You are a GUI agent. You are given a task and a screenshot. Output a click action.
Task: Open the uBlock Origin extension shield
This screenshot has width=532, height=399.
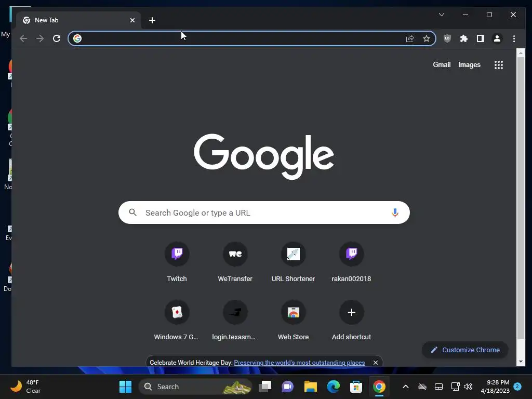pyautogui.click(x=447, y=38)
